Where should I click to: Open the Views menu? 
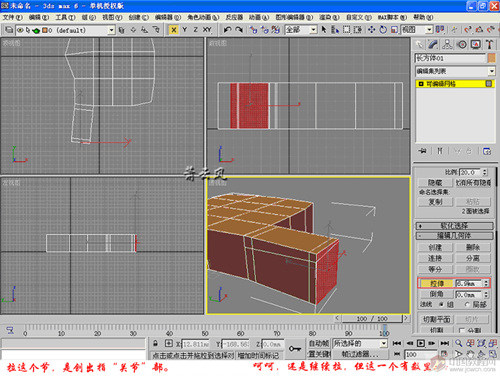click(x=112, y=17)
